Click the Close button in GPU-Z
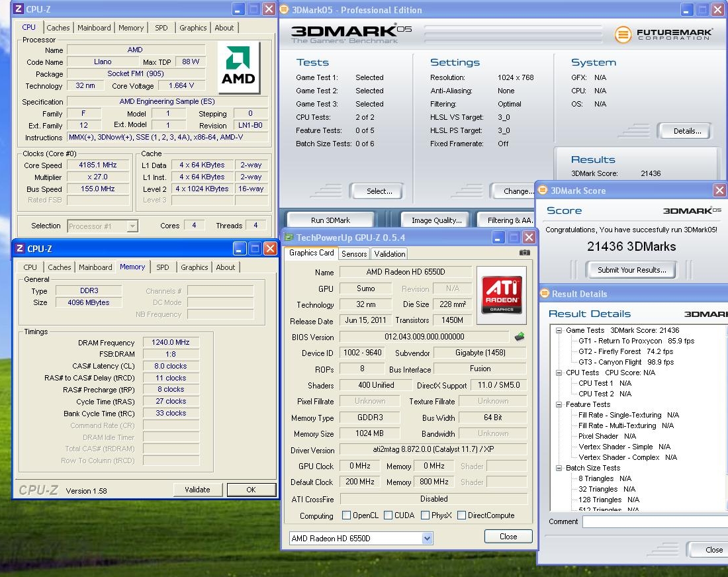This screenshot has height=577, width=728. coord(508,536)
